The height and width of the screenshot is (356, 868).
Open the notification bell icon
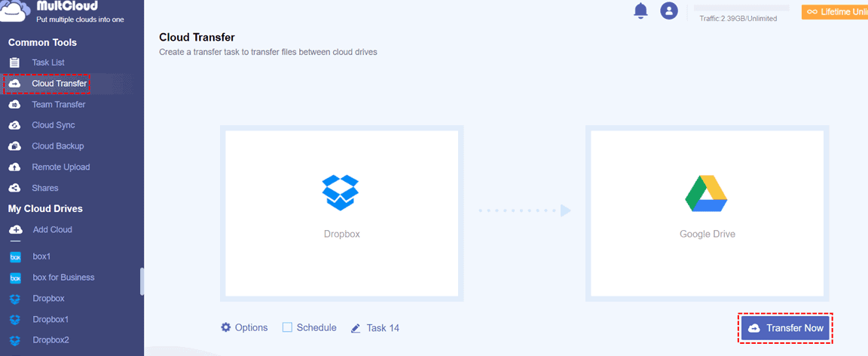pos(640,11)
